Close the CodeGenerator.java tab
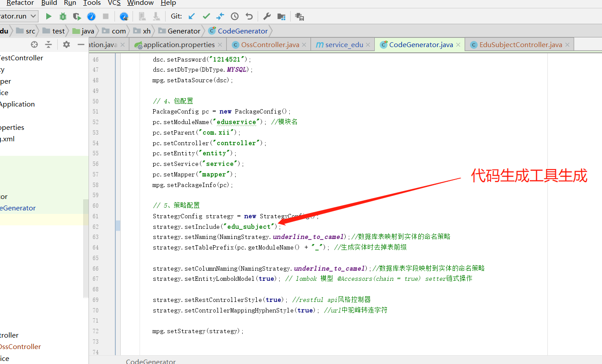The image size is (602, 364). coord(458,45)
